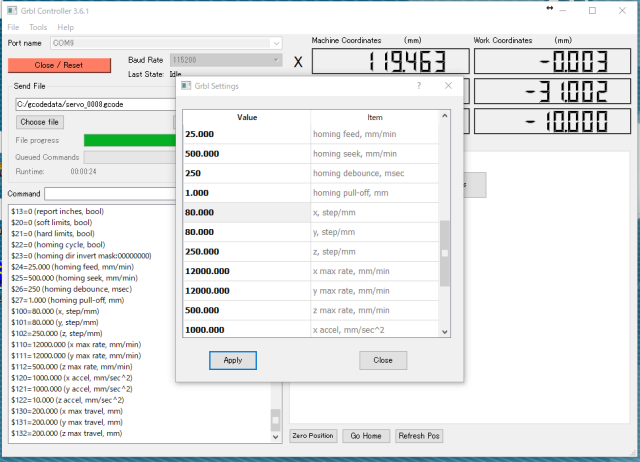Click the gcode file path field
Viewport: 640px width, 462px height.
point(96,104)
